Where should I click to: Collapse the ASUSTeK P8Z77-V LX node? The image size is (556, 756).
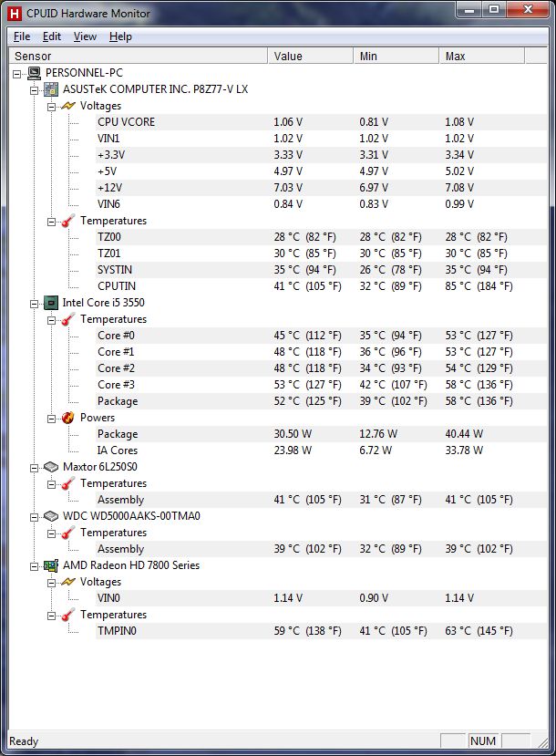pyautogui.click(x=36, y=89)
